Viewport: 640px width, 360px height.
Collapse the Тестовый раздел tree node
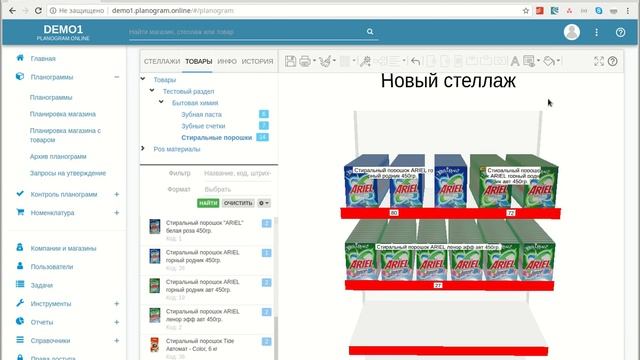coord(152,90)
